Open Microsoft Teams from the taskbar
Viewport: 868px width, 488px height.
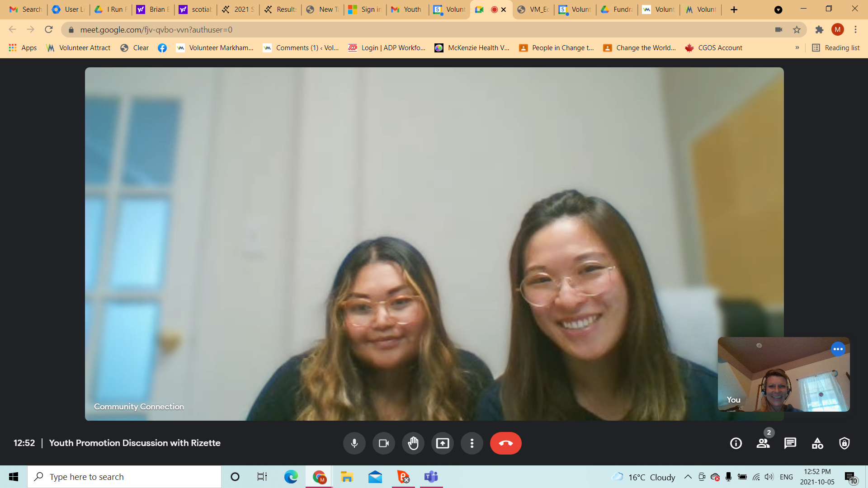tap(431, 477)
